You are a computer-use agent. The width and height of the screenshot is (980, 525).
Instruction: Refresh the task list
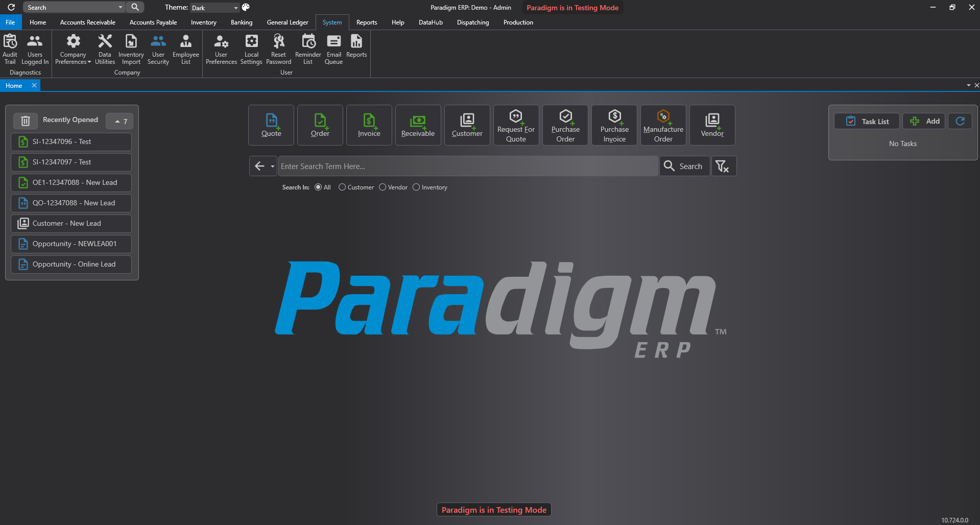click(960, 121)
